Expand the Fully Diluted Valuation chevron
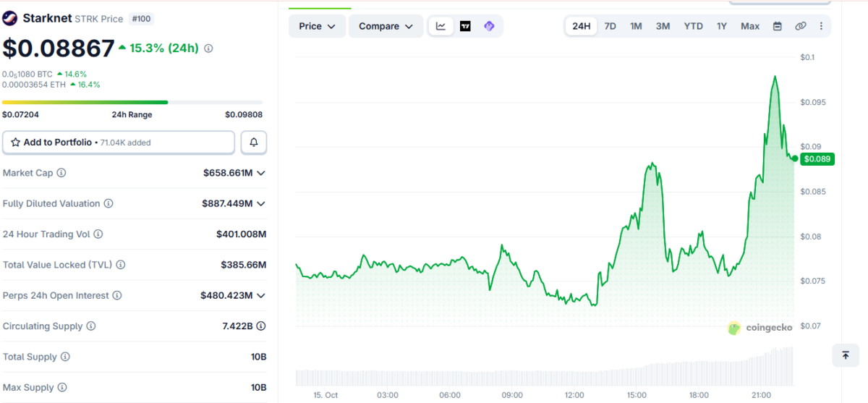This screenshot has width=868, height=403. pos(261,204)
